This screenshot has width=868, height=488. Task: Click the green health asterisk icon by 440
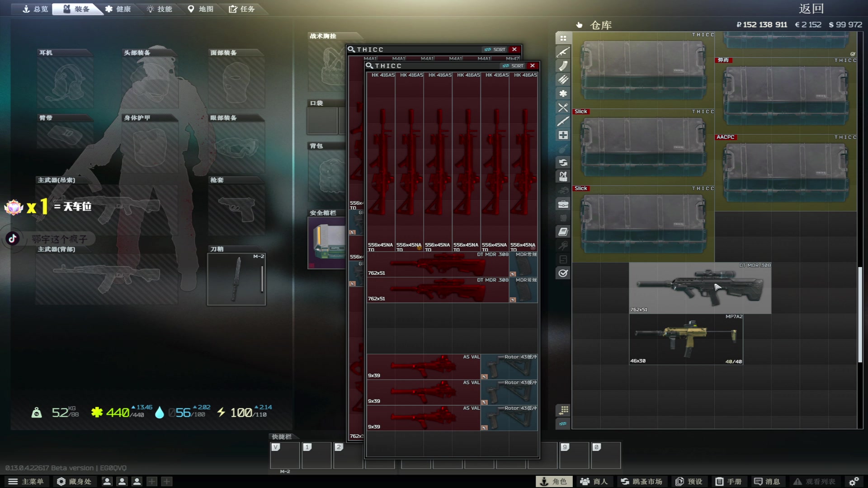pyautogui.click(x=97, y=412)
